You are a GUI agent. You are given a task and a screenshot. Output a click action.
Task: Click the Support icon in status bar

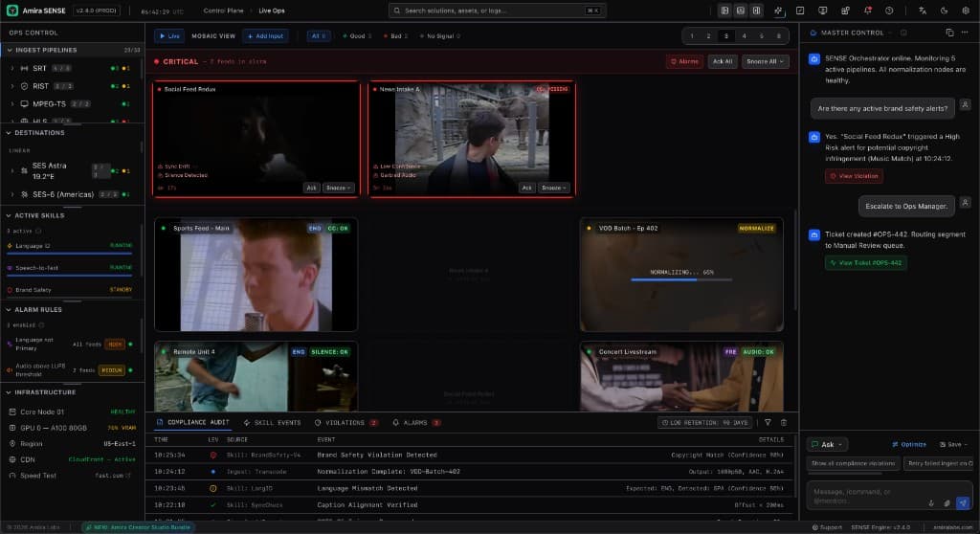click(815, 527)
